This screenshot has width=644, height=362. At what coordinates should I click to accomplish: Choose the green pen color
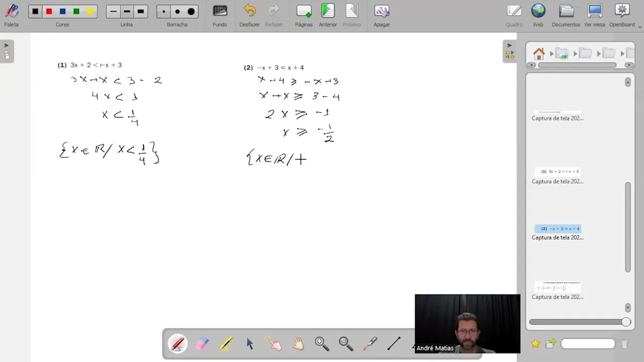pyautogui.click(x=76, y=12)
